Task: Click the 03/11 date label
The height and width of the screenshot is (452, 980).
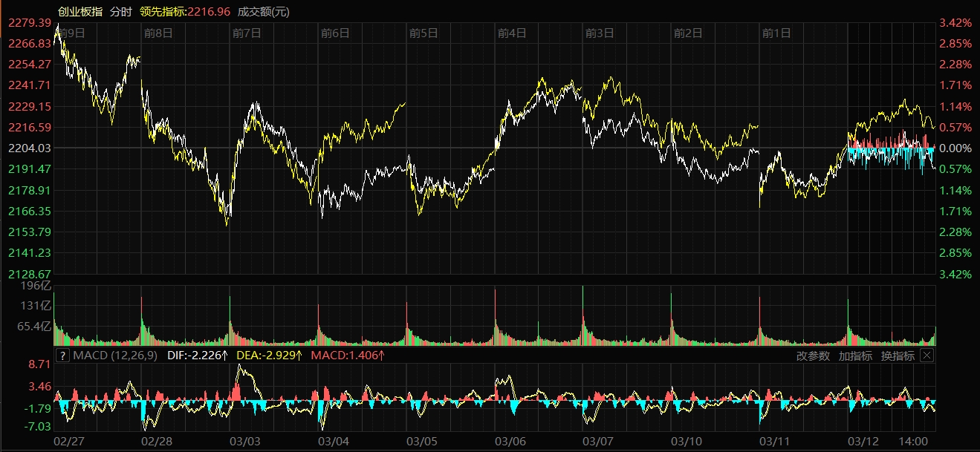Action: (x=775, y=441)
